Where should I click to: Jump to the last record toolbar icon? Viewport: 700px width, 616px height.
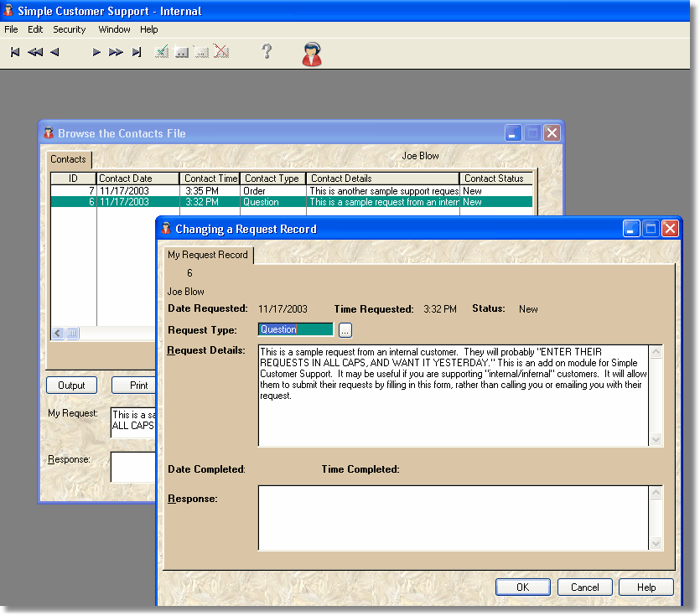tap(137, 52)
